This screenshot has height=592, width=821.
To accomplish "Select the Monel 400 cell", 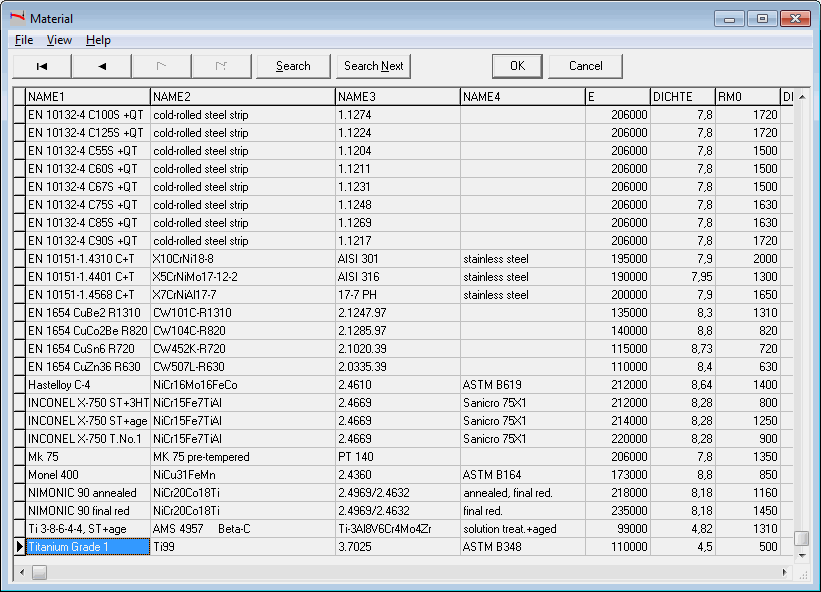I will pyautogui.click(x=88, y=475).
